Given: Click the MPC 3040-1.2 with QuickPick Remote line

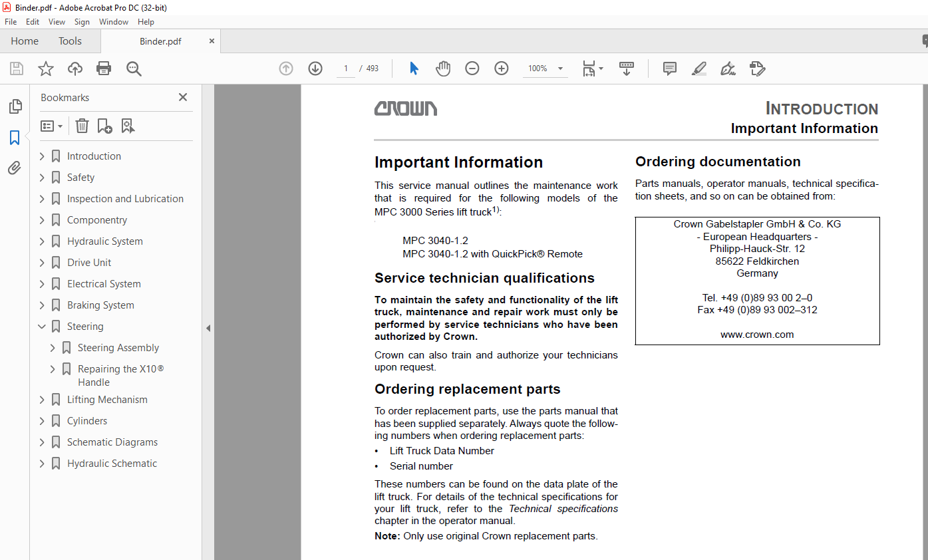Looking at the screenshot, I should click(x=492, y=253).
